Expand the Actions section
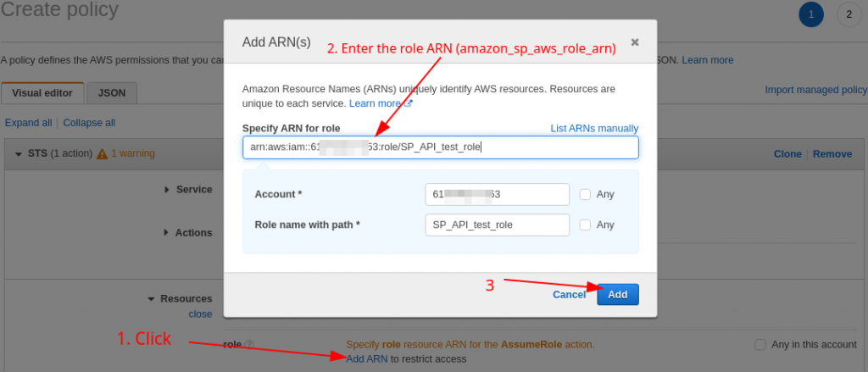Image resolution: width=868 pixels, height=372 pixels. click(166, 233)
